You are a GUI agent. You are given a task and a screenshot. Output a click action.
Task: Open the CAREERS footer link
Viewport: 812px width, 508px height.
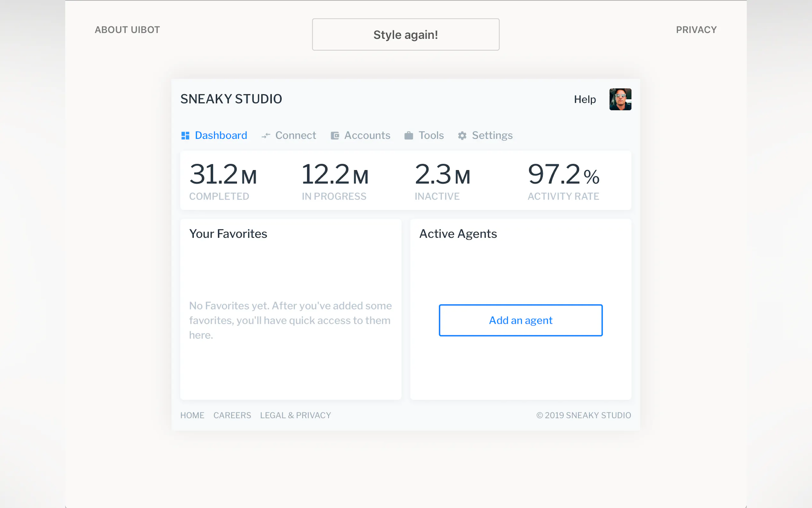coord(232,415)
